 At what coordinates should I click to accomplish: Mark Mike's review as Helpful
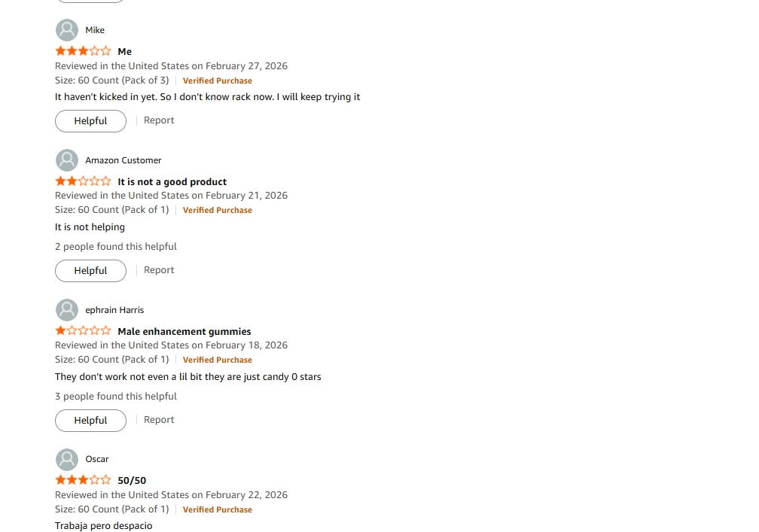[x=90, y=121]
